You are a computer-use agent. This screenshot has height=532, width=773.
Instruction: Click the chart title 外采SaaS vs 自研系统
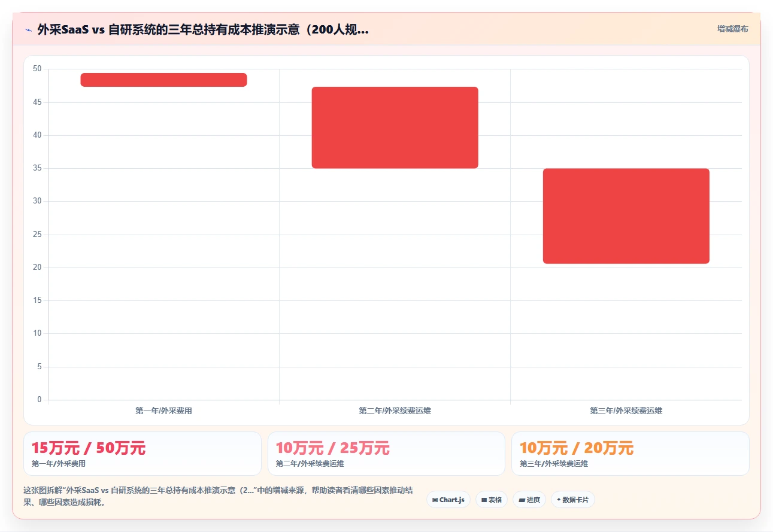pos(203,29)
